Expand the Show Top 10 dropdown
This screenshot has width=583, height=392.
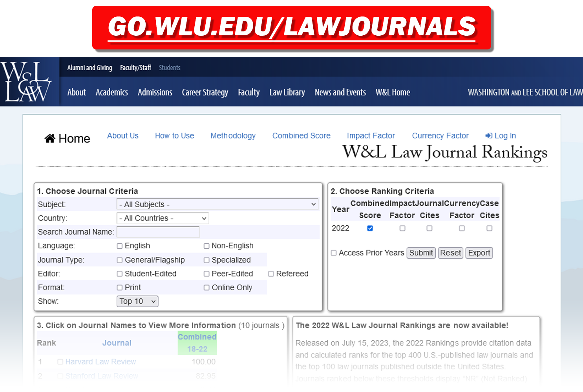(137, 301)
